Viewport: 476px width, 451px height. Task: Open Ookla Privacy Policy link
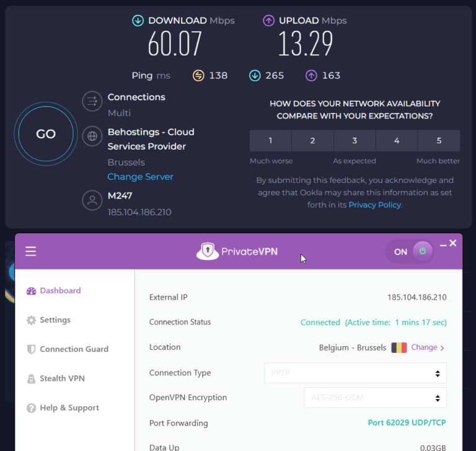click(x=375, y=205)
